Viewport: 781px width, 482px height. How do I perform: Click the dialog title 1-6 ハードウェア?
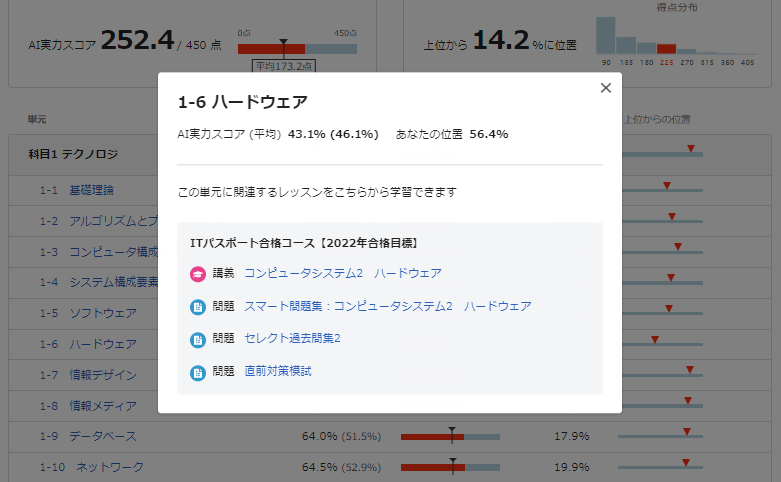[x=243, y=102]
